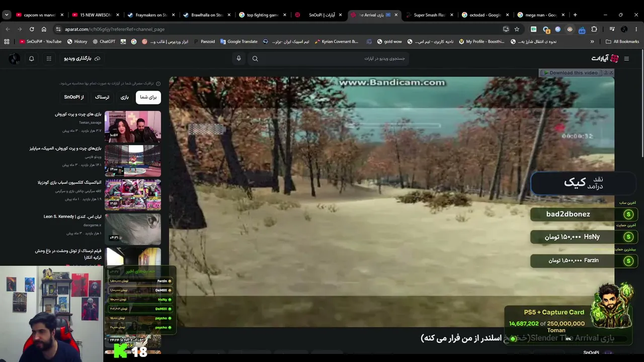Click the Teetan_savage channel name

click(x=90, y=123)
